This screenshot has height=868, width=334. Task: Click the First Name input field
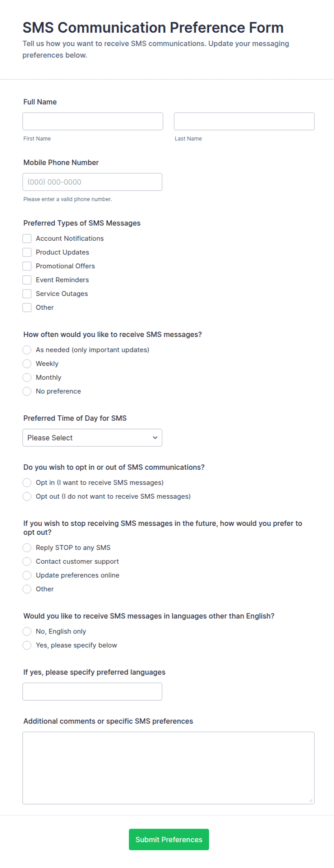(x=93, y=121)
